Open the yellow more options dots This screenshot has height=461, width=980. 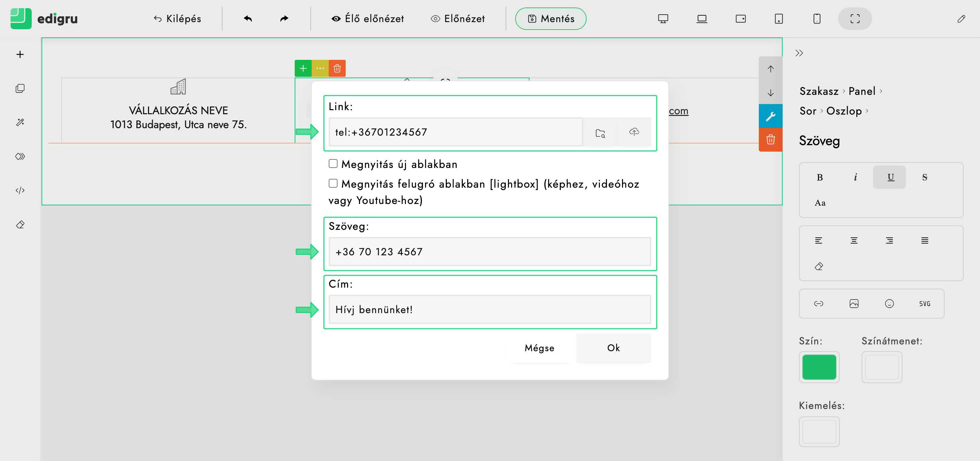(x=320, y=68)
